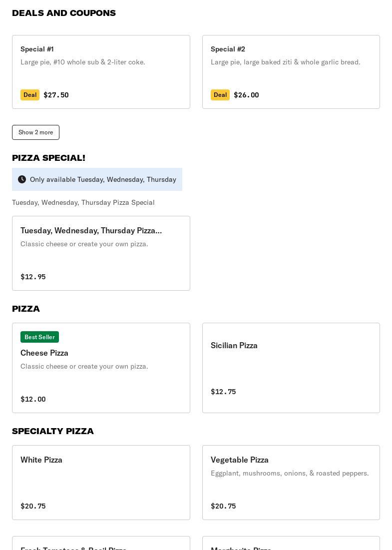Open the Special #1 deal card
Screen dimensions: 392x550
[x=101, y=72]
